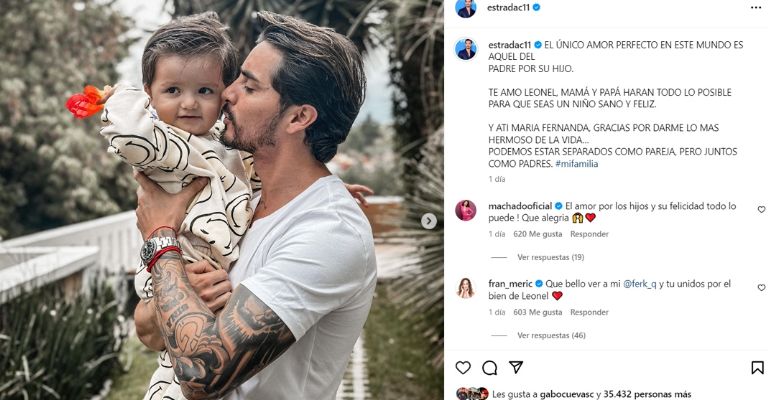Open gabocuevasc profile from likes line
768x400 pixels.
561,394
